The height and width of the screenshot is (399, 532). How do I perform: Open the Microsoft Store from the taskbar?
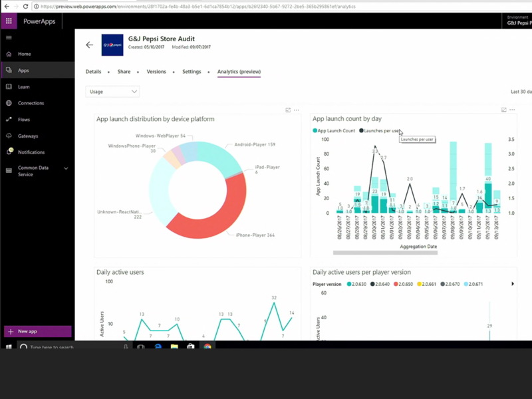click(x=191, y=346)
